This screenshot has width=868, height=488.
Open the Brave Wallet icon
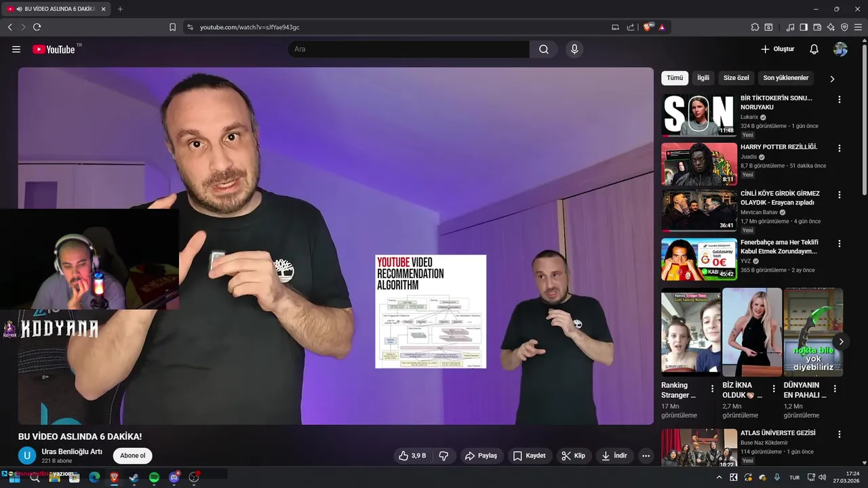(x=817, y=27)
